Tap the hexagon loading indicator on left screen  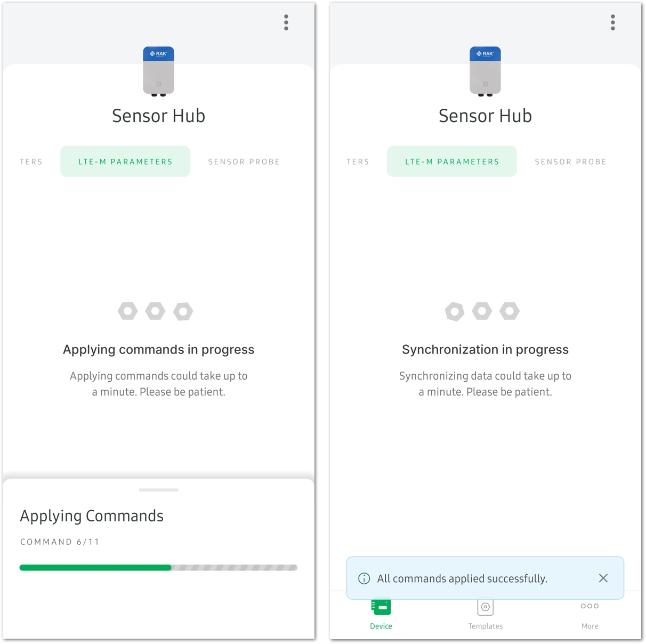155,311
